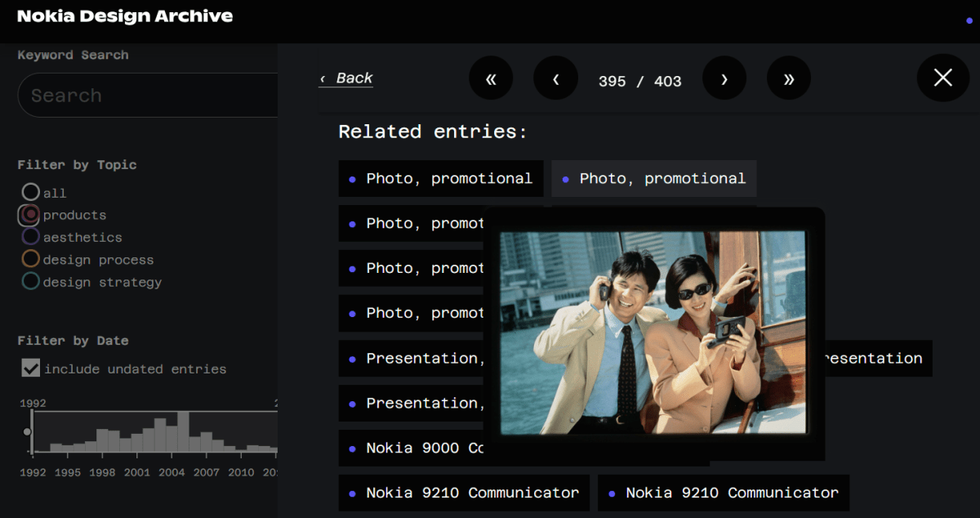Click the Back link
Image resolution: width=980 pixels, height=518 pixels.
pos(345,78)
